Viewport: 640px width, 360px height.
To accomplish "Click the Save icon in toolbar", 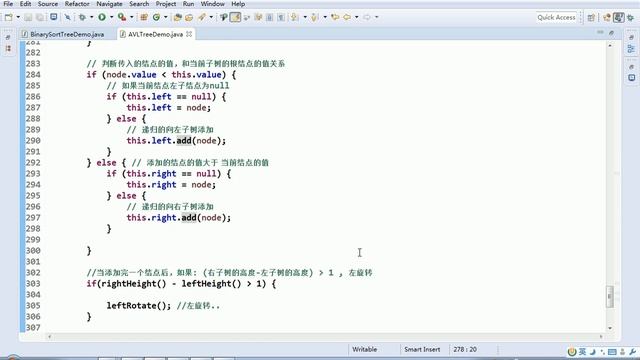I will coord(28,17).
